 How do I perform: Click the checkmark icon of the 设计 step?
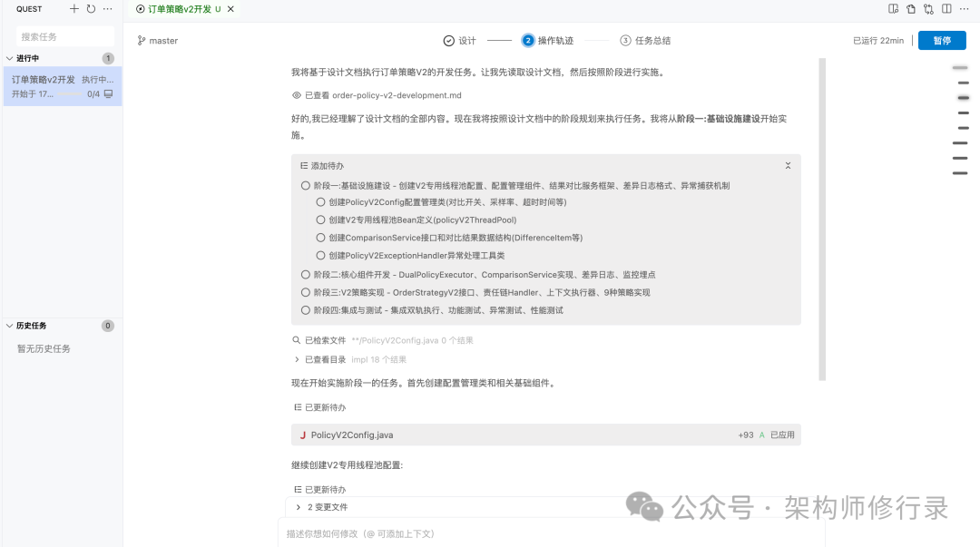pos(449,41)
